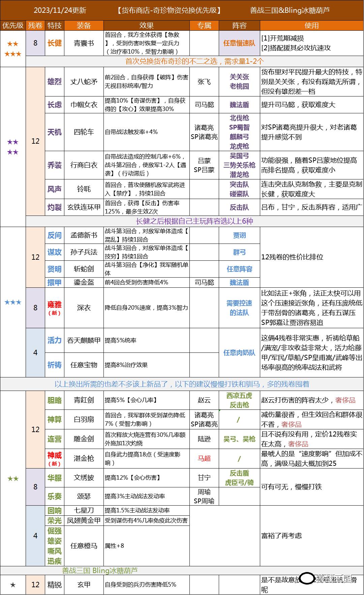364x595 pixels.
Task: Select the '优先级' column header
Action: pyautogui.click(x=13, y=26)
